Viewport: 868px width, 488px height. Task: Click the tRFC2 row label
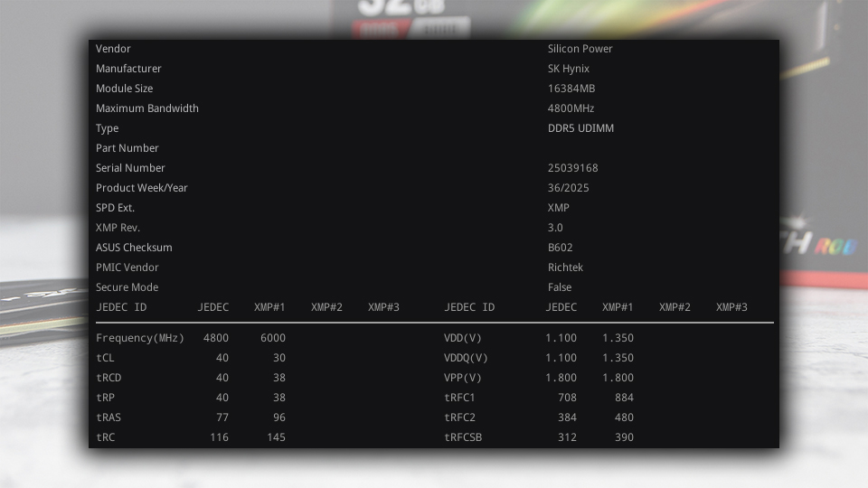pos(459,418)
